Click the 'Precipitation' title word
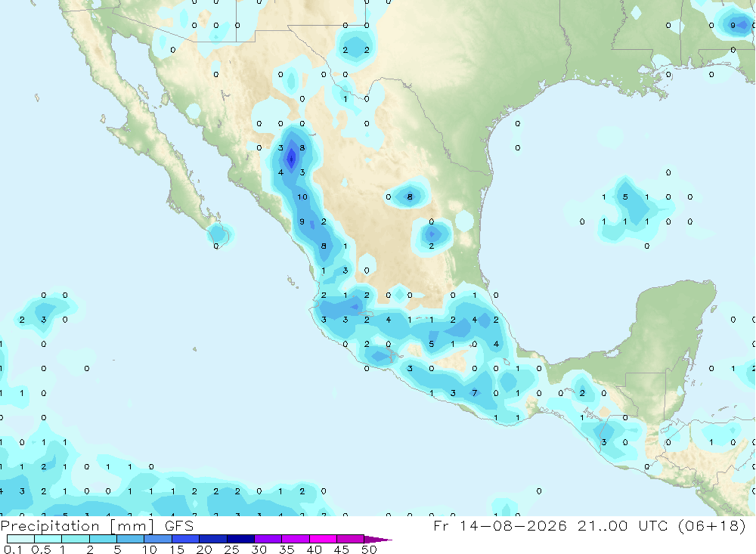Viewport: 756px width, 554px height. point(50,526)
